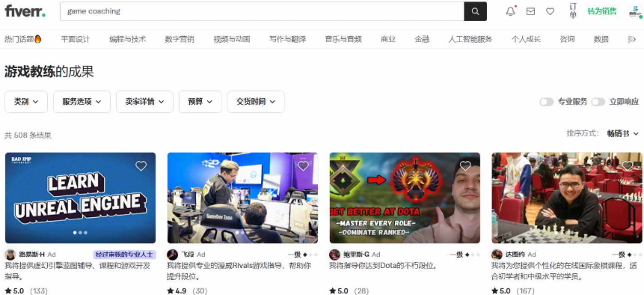Image resolution: width=644 pixels, height=295 pixels.
Task: Click seller avatar of 飞段
Action: [x=173, y=255]
